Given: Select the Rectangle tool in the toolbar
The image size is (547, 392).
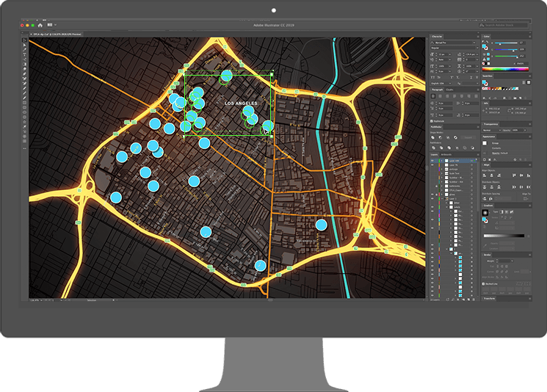Looking at the screenshot, I should tap(24, 103).
